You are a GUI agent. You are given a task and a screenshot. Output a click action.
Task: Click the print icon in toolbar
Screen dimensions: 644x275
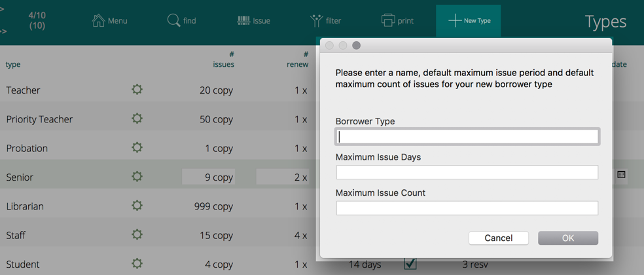pos(388,21)
